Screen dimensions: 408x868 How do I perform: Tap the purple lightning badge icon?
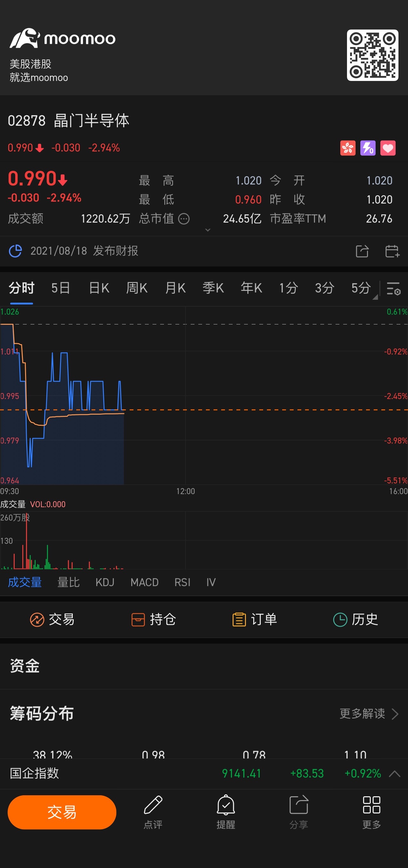tap(368, 148)
